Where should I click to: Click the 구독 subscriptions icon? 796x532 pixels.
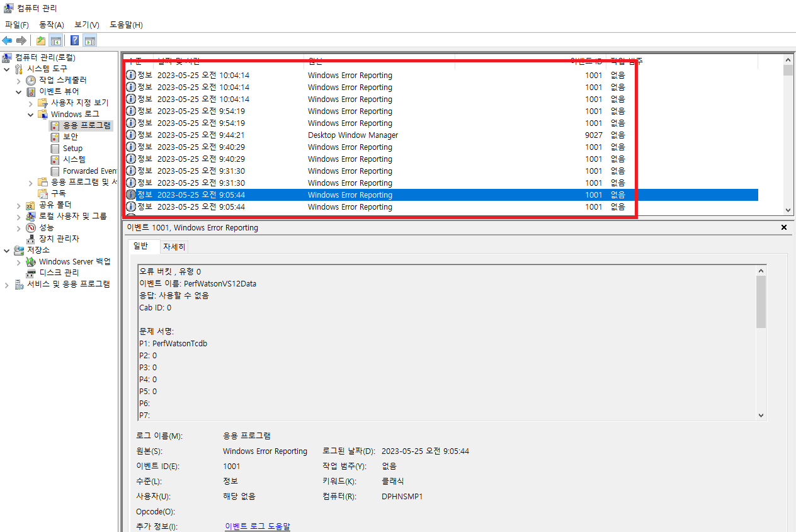pyautogui.click(x=43, y=193)
